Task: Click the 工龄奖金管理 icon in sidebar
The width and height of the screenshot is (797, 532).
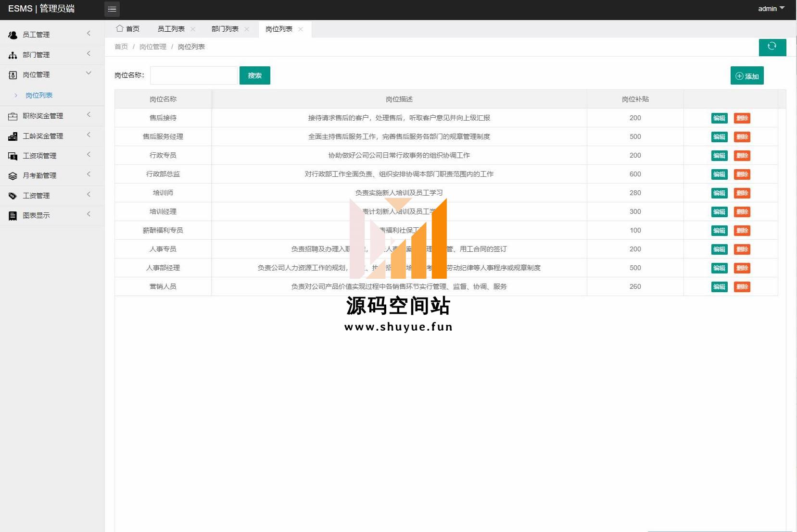Action: tap(13, 136)
